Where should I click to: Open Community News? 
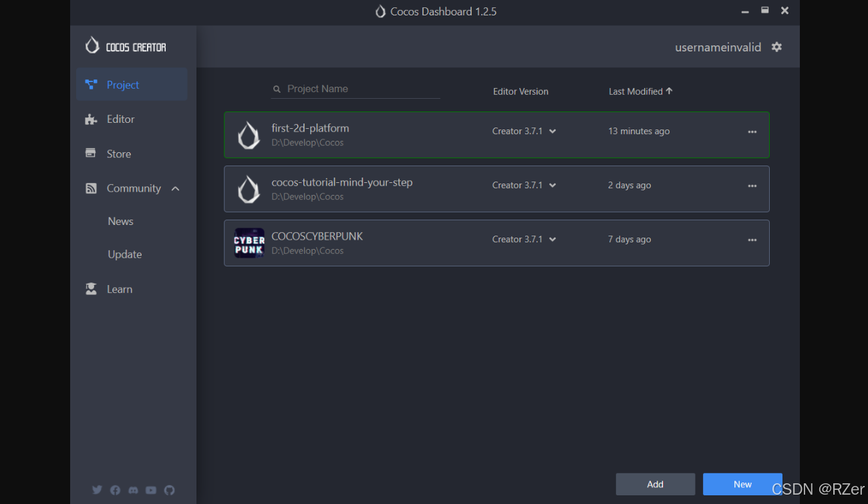click(121, 221)
